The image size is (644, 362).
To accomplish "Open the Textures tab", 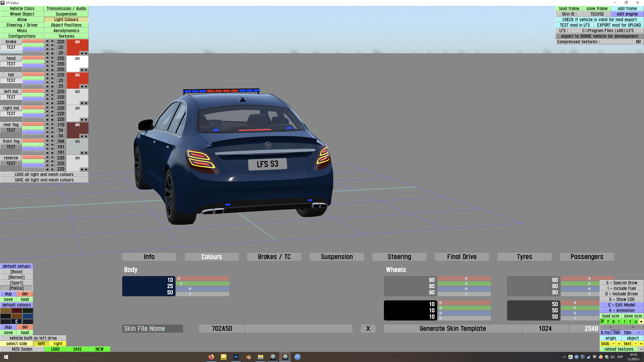I will 66,36.
